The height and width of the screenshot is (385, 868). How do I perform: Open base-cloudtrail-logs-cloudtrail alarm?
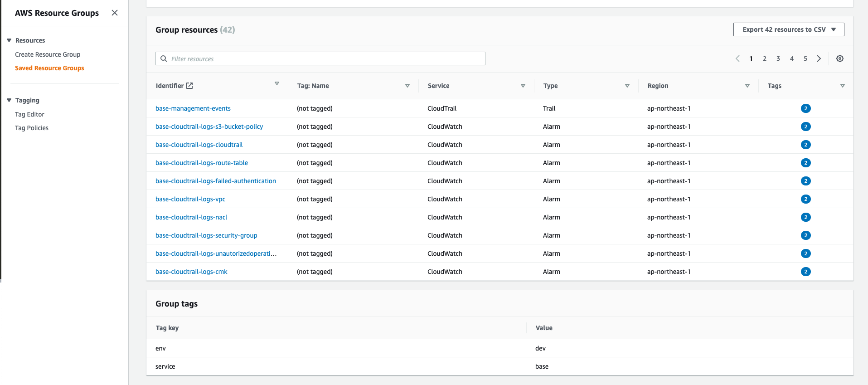coord(199,145)
